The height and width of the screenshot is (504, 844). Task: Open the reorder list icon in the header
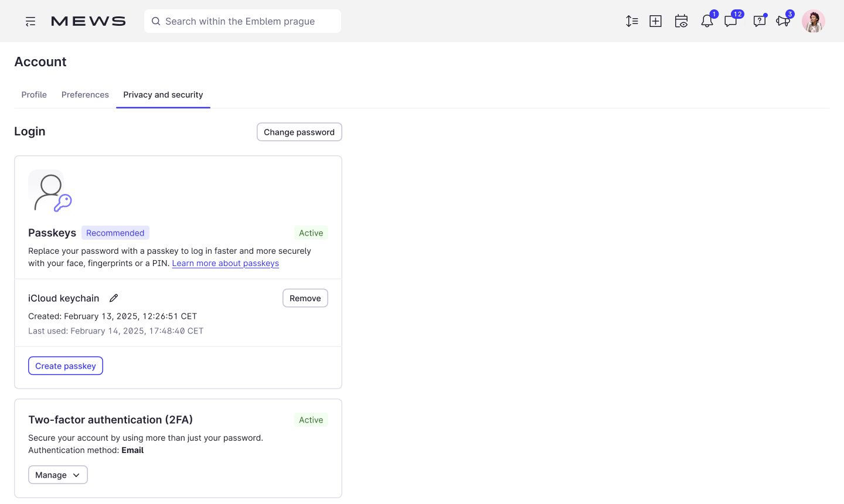pos(632,21)
